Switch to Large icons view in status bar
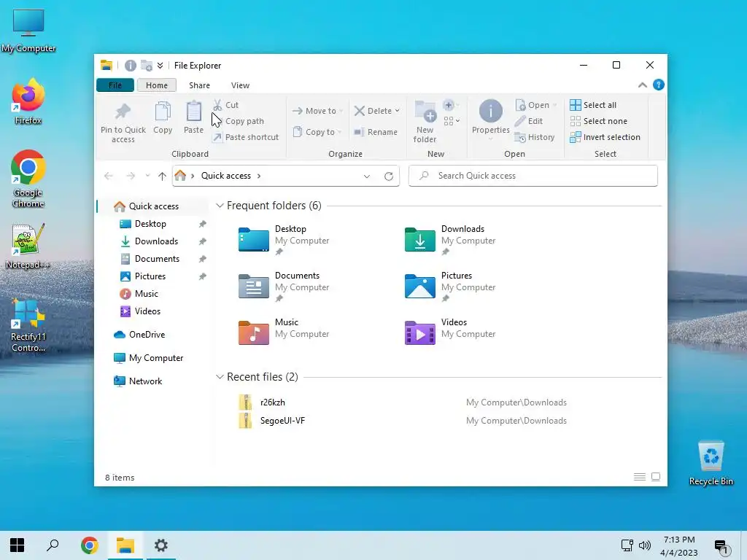 [x=656, y=477]
